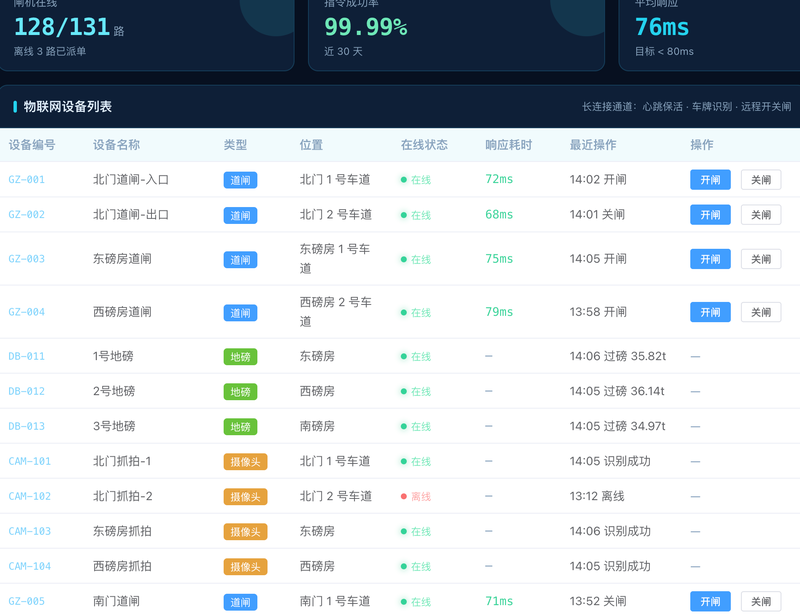This screenshot has width=800, height=614.
Task: Click 开闸 button for GZ-001
Action: [710, 180]
